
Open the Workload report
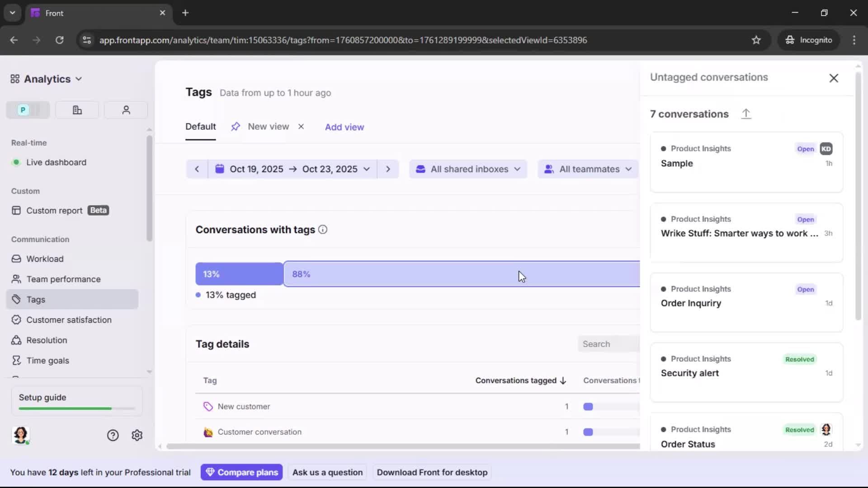click(x=45, y=259)
